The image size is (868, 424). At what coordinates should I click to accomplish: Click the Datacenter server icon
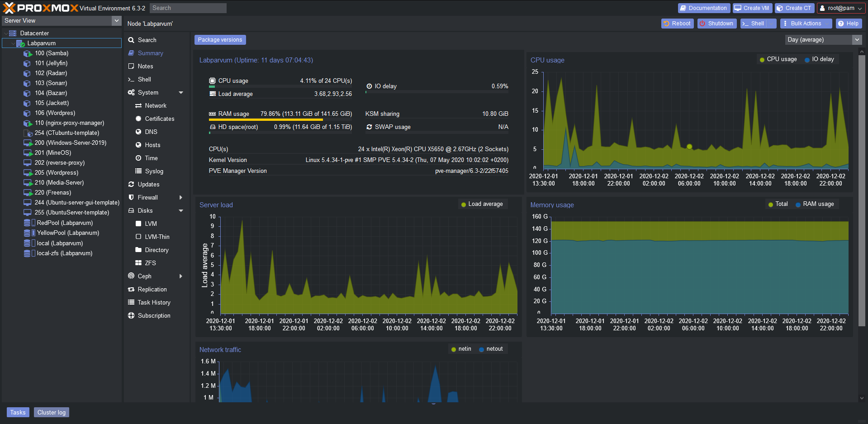pos(13,33)
